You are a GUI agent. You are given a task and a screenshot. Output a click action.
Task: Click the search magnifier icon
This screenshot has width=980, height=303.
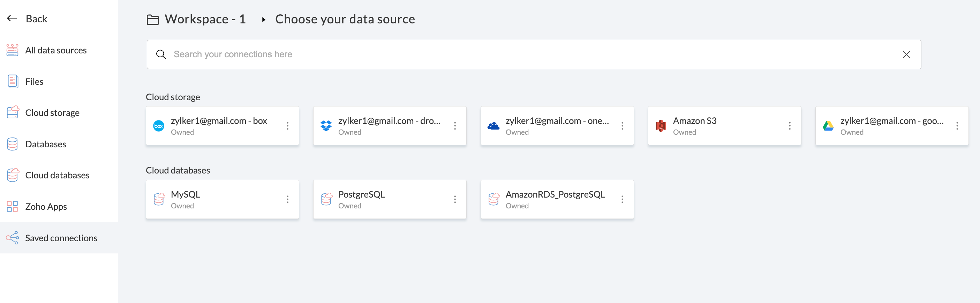pyautogui.click(x=161, y=54)
